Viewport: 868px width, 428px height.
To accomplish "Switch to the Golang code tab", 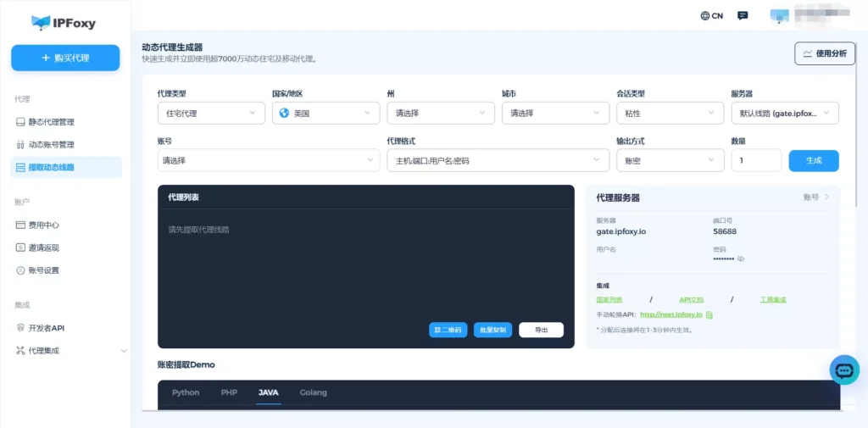I will pos(313,392).
